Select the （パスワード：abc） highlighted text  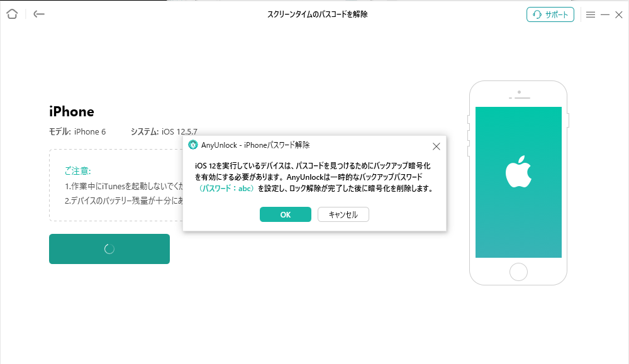226,189
